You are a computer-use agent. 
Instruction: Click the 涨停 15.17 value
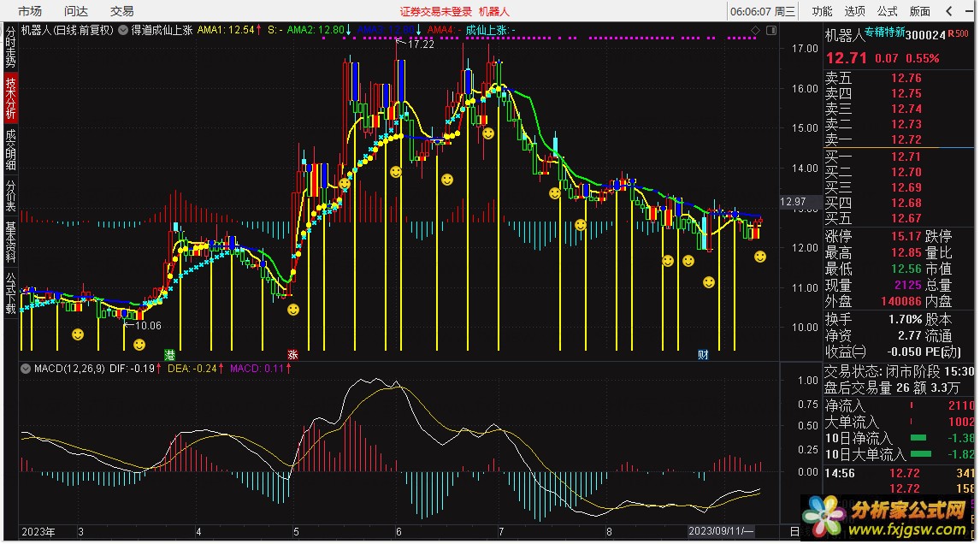906,236
